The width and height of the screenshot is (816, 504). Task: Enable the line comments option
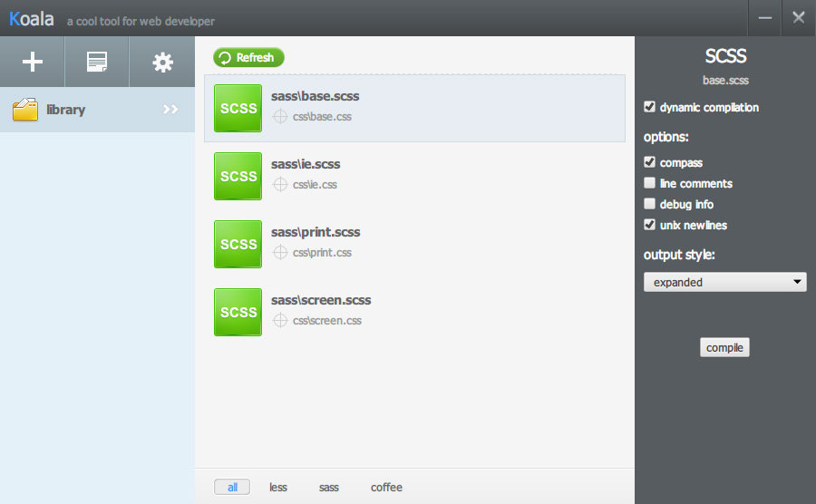click(649, 183)
